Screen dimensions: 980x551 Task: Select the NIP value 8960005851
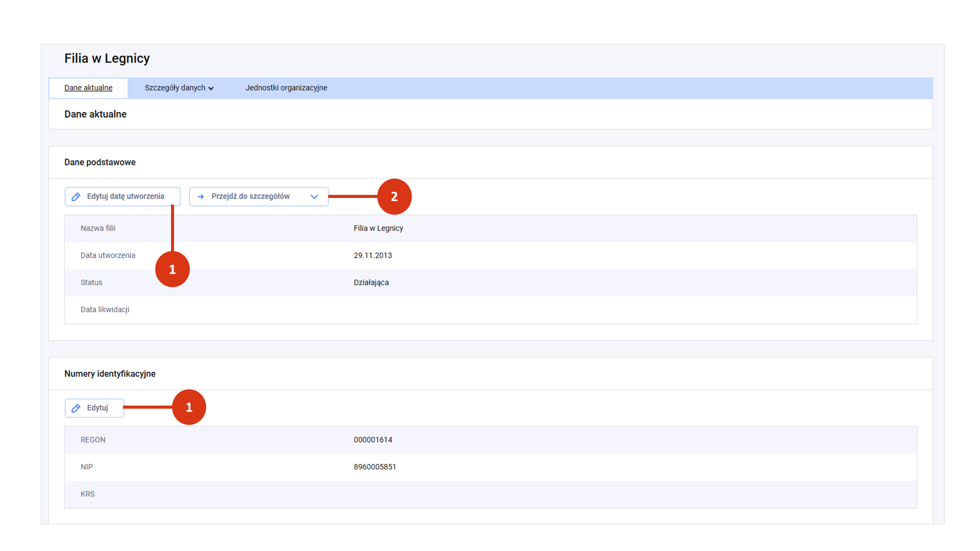coord(375,467)
